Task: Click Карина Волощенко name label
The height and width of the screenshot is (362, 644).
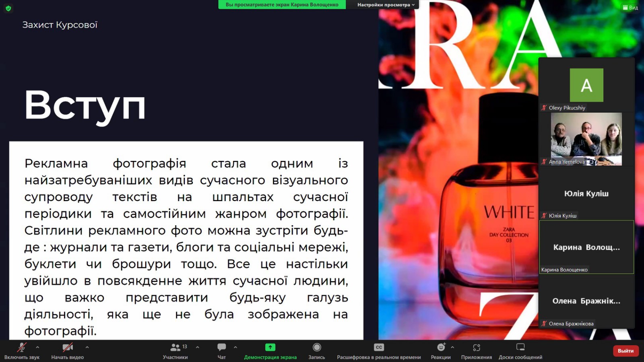Action: click(x=564, y=269)
